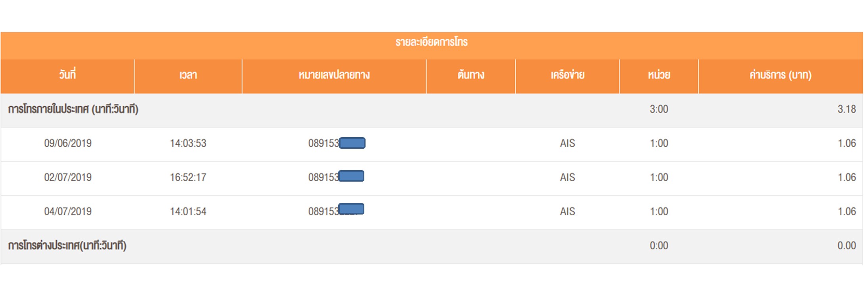Viewport: 868px width, 297px height.
Task: Click the ต้นทาง column header
Action: (x=471, y=75)
